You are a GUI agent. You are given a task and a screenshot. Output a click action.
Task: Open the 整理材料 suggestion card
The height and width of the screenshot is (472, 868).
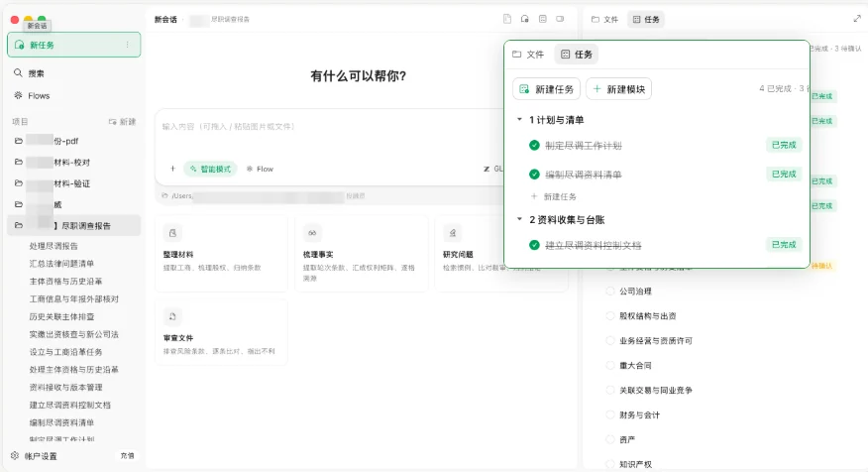pos(221,253)
